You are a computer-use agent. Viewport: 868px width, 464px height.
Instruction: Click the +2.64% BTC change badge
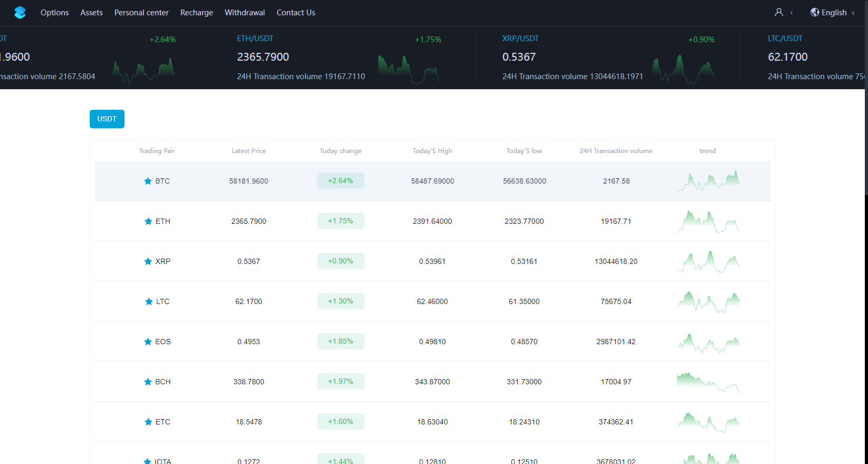click(x=340, y=181)
